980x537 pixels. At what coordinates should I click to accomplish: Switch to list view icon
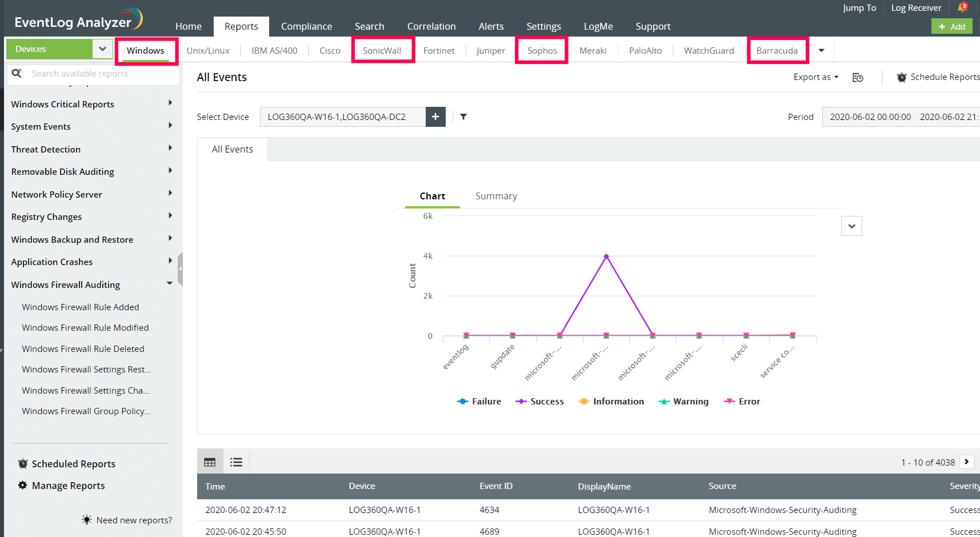point(236,462)
